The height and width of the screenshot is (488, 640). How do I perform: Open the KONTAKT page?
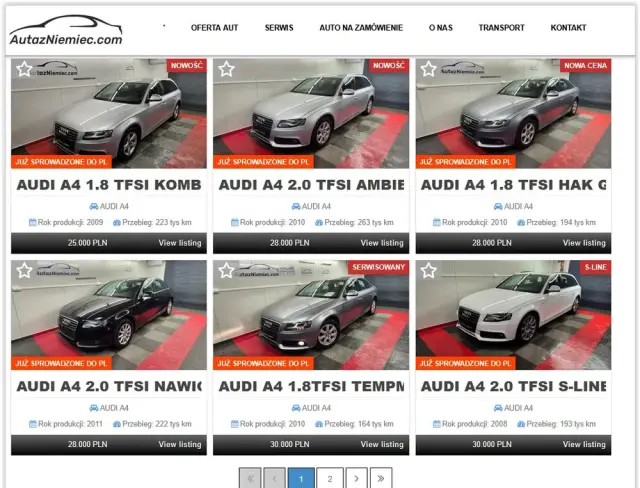[568, 28]
